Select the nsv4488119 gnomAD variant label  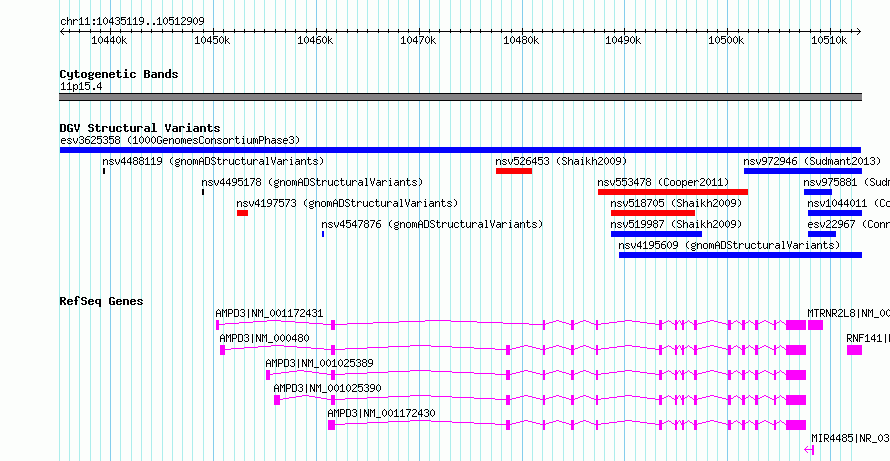point(213,161)
